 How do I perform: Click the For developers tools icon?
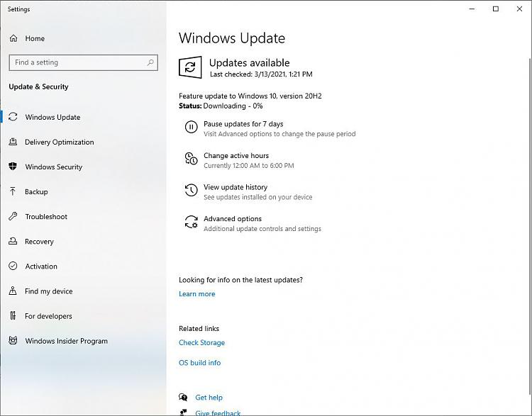13,315
